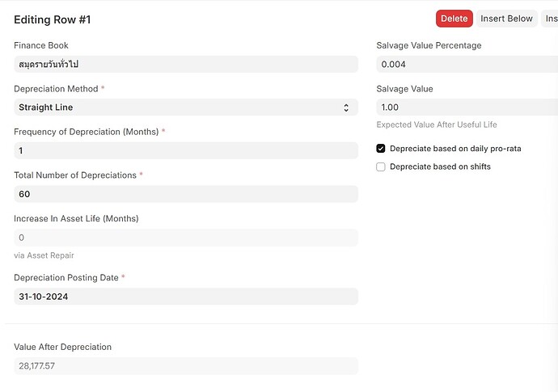This screenshot has width=558, height=392.
Task: Click 'Expected Value After Useful Life' hint
Action: point(437,124)
